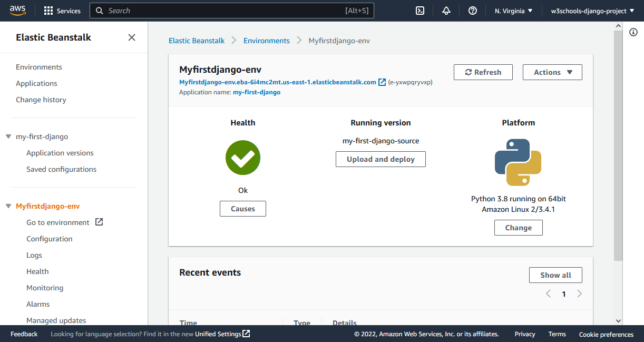Click the AWS logo home icon
644x342 pixels.
(x=17, y=11)
